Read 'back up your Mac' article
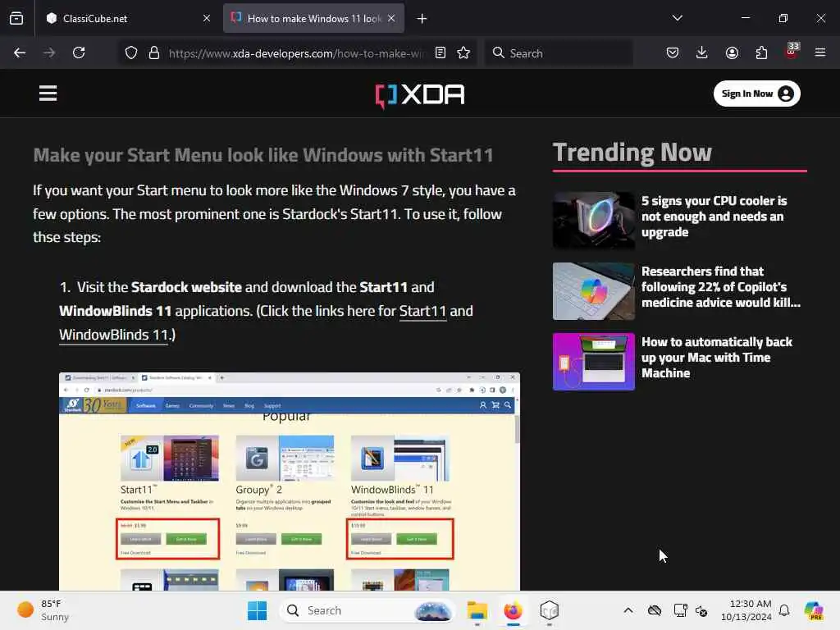Viewport: 840px width, 630px height. (717, 358)
